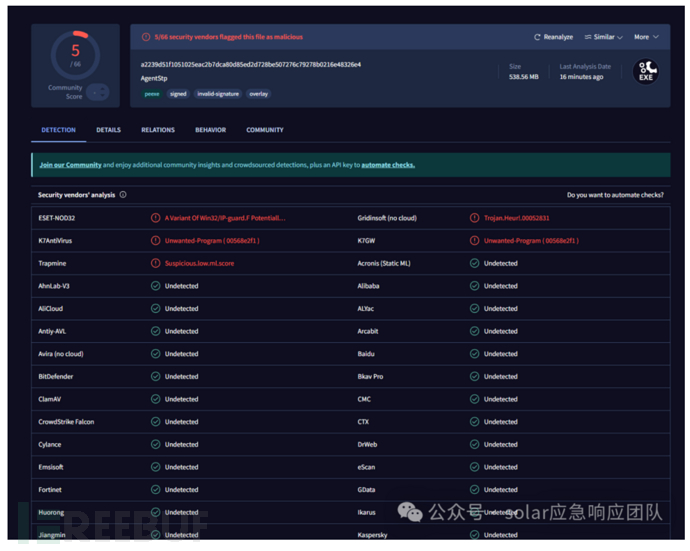Follow the Join our Community link

70,165
